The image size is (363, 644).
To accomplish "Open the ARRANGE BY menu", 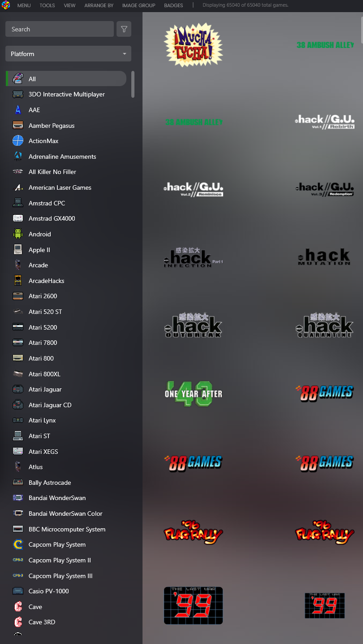I will pyautogui.click(x=99, y=5).
